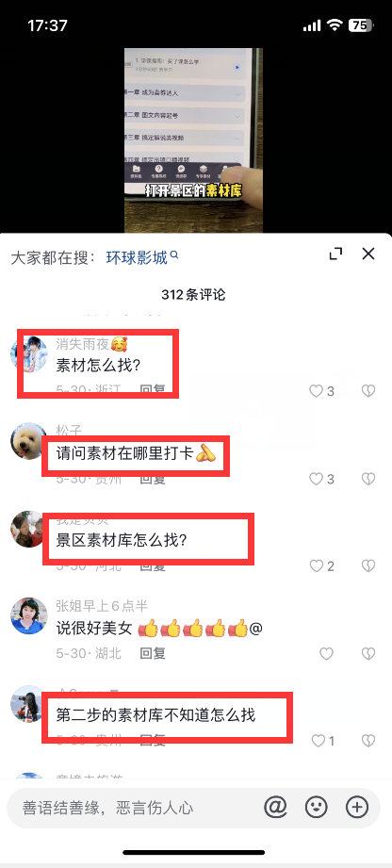The height and width of the screenshot is (868, 392).
Task: Open 松子's dog avatar profile
Action: click(x=29, y=441)
